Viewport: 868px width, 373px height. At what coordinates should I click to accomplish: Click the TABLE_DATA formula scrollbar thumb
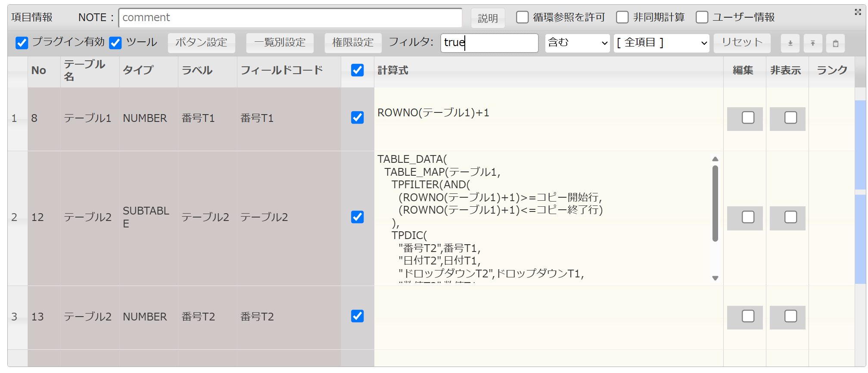[715, 203]
